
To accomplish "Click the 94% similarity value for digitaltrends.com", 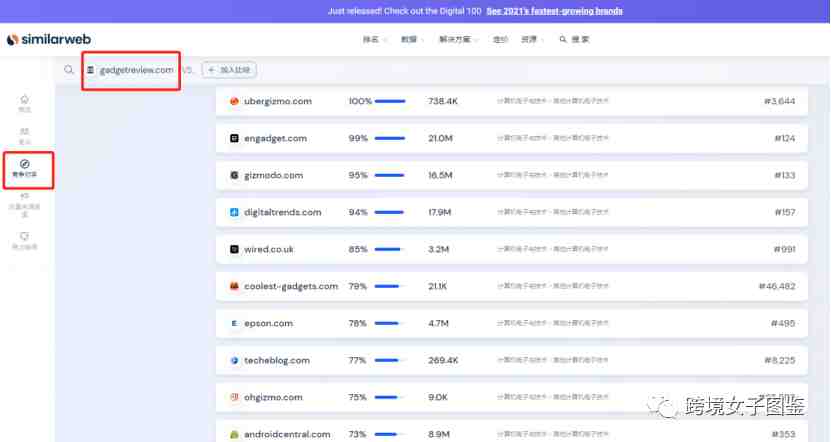I will pyautogui.click(x=358, y=212).
